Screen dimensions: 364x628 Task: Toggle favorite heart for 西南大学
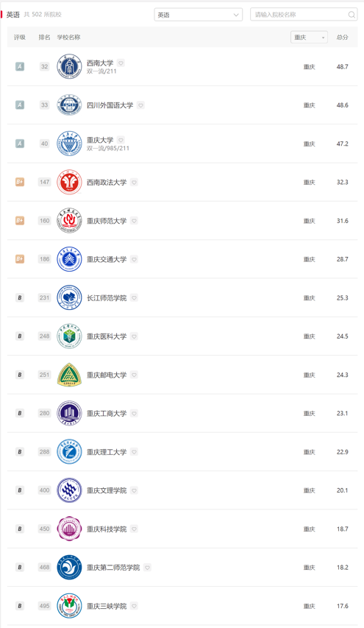click(x=121, y=63)
